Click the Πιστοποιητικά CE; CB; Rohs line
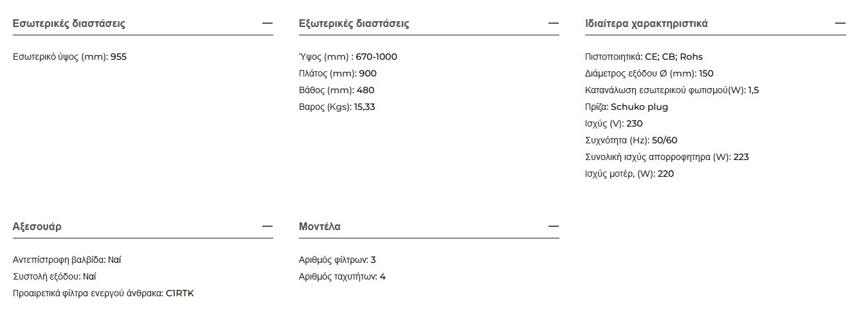This screenshot has height=313, width=868. point(644,57)
